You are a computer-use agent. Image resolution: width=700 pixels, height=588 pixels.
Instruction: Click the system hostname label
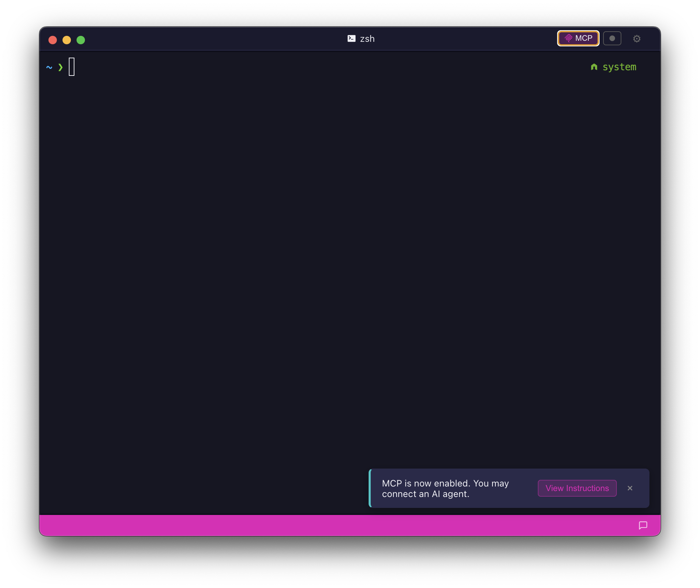click(x=620, y=67)
